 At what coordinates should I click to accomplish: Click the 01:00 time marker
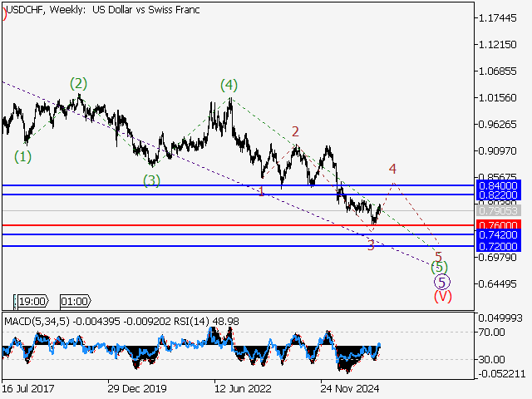(75, 301)
